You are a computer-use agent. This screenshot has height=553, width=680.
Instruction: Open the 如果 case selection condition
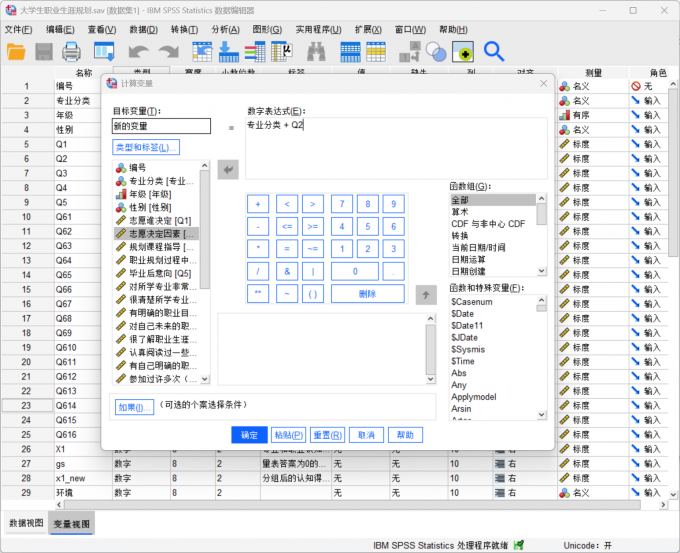click(x=133, y=407)
